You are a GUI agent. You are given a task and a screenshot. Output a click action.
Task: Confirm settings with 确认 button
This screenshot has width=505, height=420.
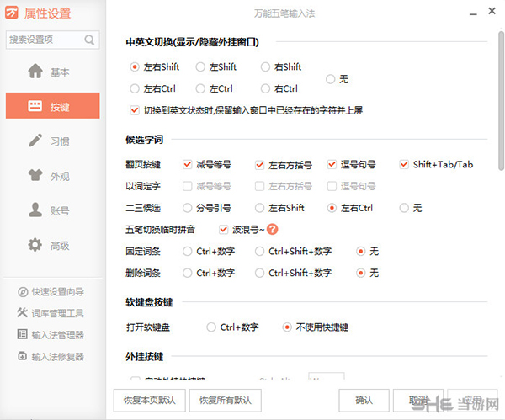coord(364,401)
